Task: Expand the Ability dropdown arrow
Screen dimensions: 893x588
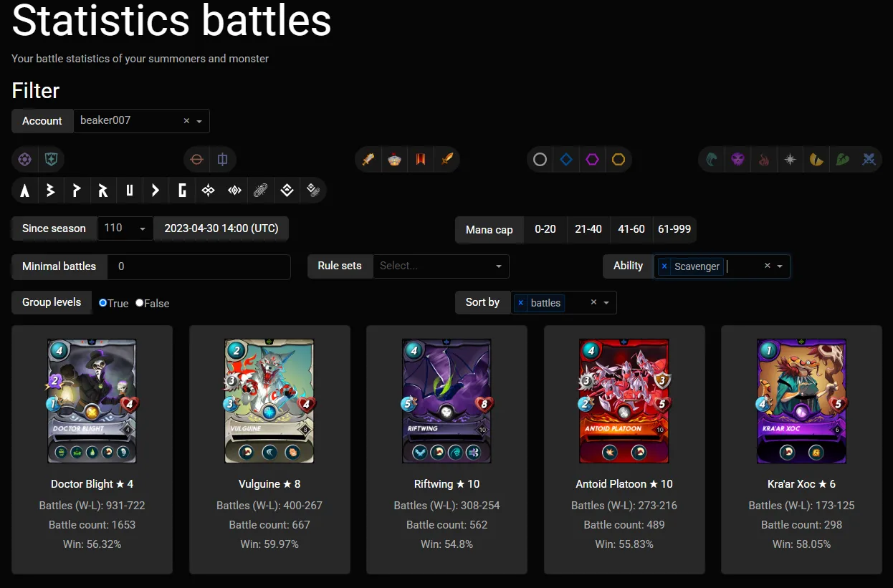Action: pos(780,266)
